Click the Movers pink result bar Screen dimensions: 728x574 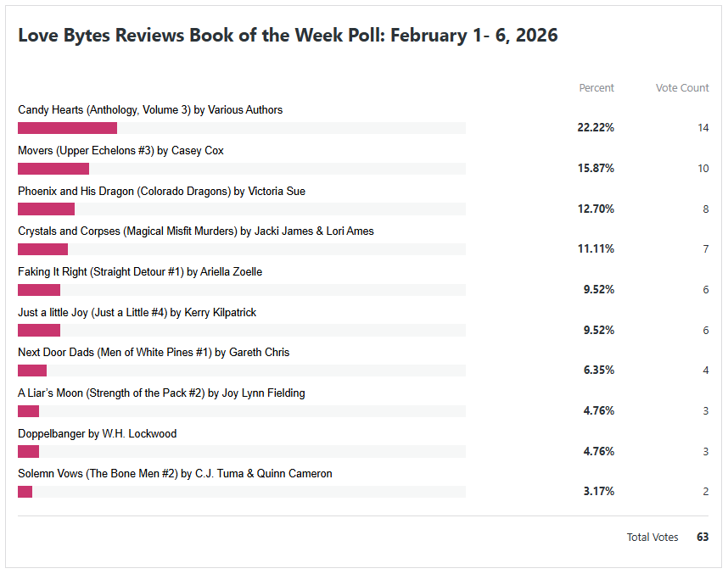[x=53, y=169]
